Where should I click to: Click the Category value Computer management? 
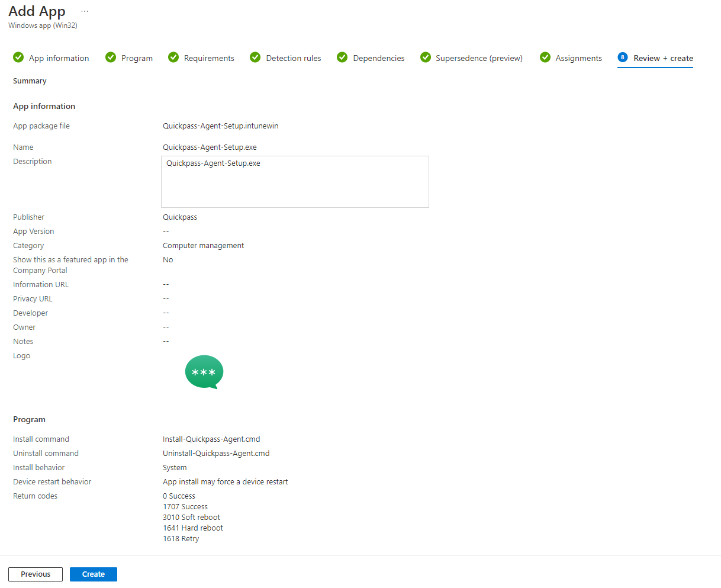pyautogui.click(x=203, y=246)
